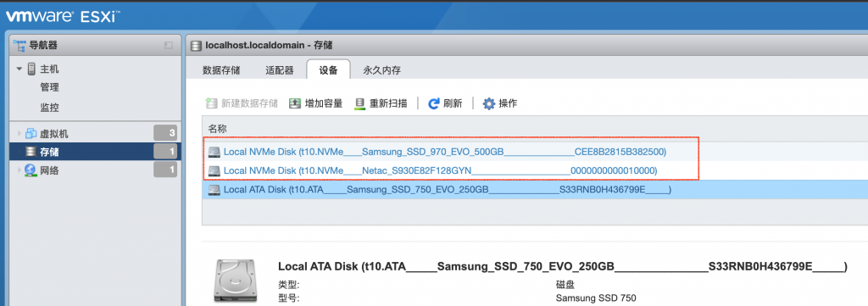
Task: Click 新建数据存储 button
Action: [242, 103]
